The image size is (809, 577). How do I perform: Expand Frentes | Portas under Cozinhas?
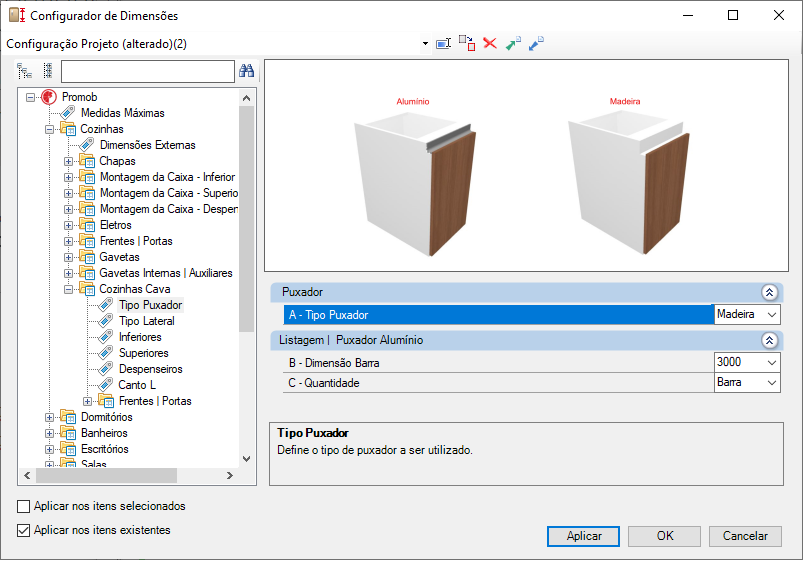point(69,241)
